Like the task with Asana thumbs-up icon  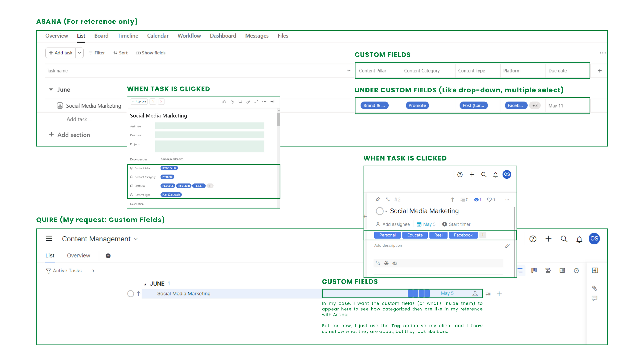coord(224,102)
